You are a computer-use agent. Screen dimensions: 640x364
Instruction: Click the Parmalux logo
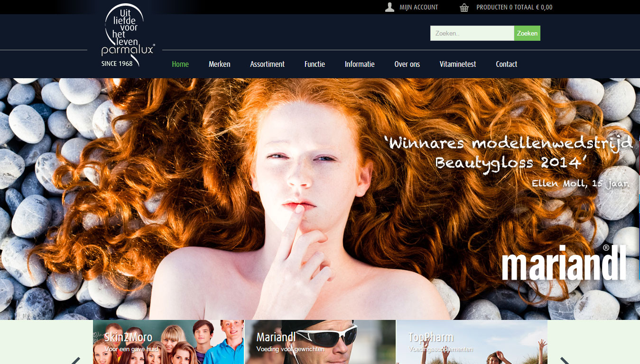click(124, 36)
